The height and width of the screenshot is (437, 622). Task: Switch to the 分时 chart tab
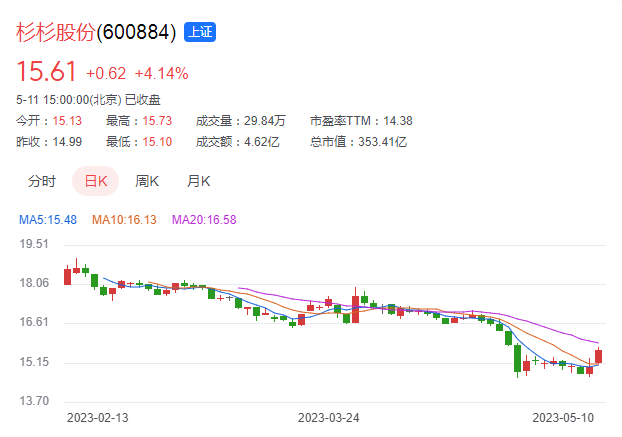click(42, 181)
